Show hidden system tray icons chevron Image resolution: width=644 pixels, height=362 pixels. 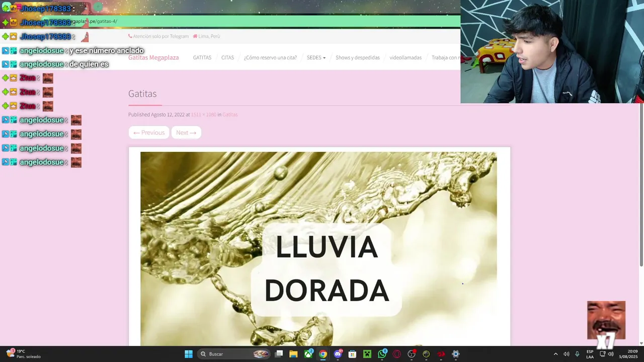click(x=555, y=354)
